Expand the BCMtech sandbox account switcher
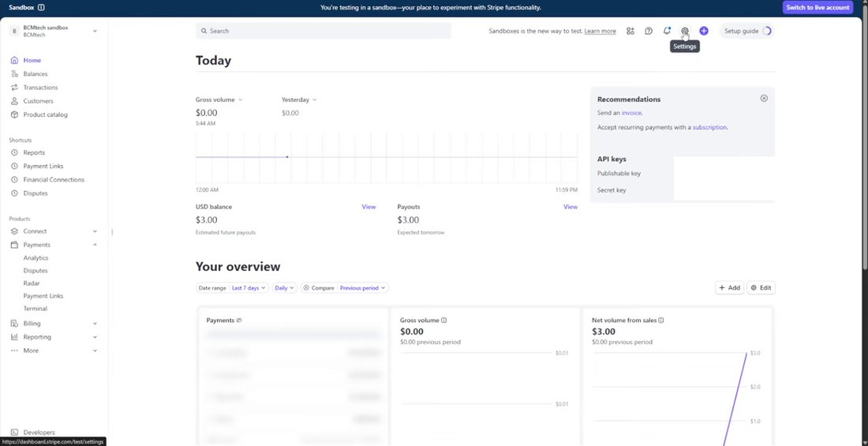This screenshot has height=446, width=868. pyautogui.click(x=54, y=31)
